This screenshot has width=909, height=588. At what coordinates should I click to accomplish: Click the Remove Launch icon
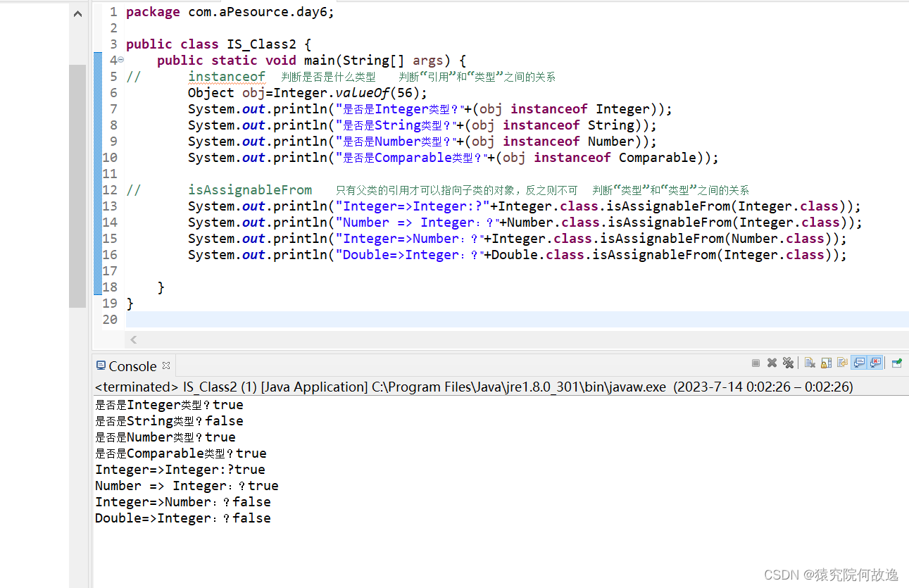coord(772,363)
